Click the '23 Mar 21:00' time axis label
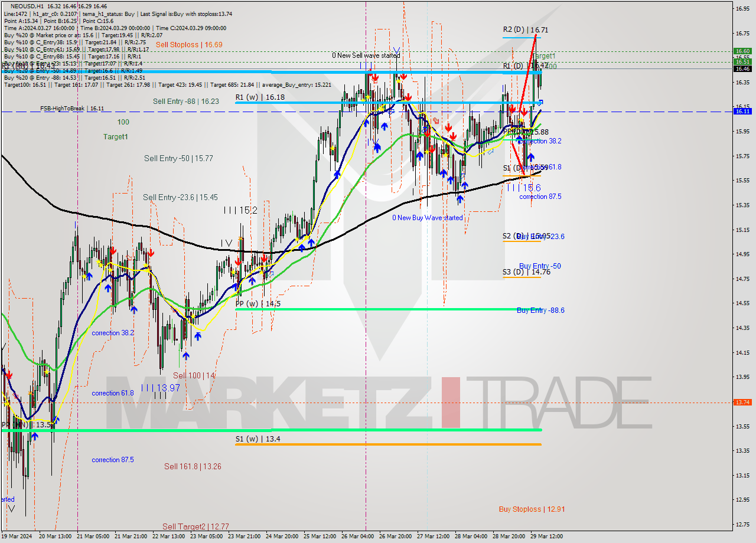This screenshot has width=756, height=543. [x=245, y=537]
